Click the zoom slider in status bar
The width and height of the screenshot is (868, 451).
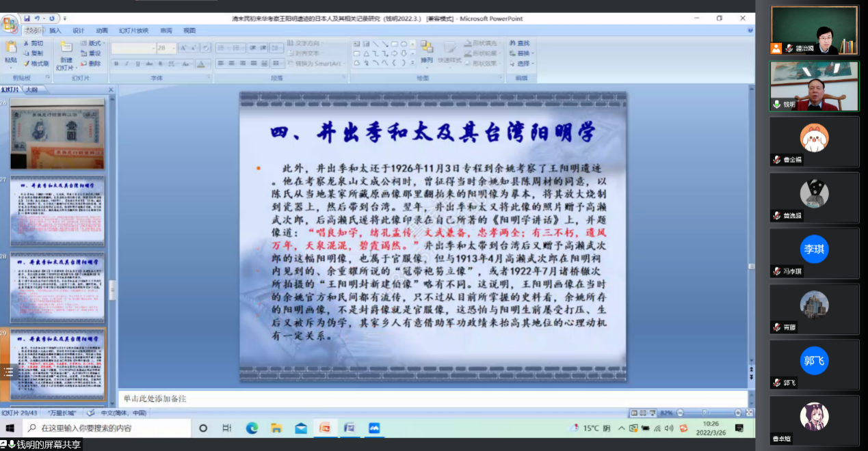click(x=704, y=413)
